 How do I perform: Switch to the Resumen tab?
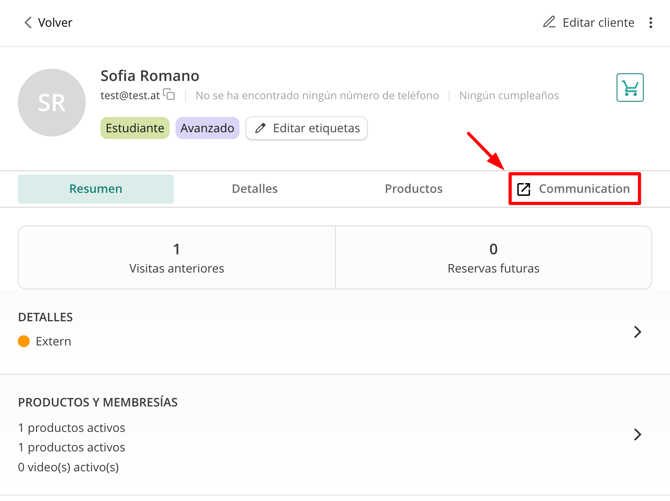96,188
